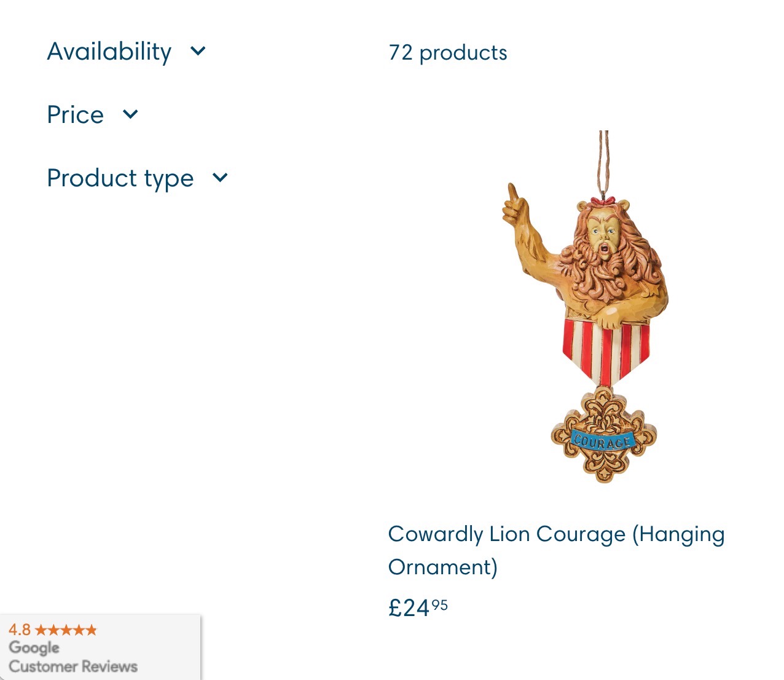Click the 4.8 rating score number
784x680 pixels.
pos(20,630)
